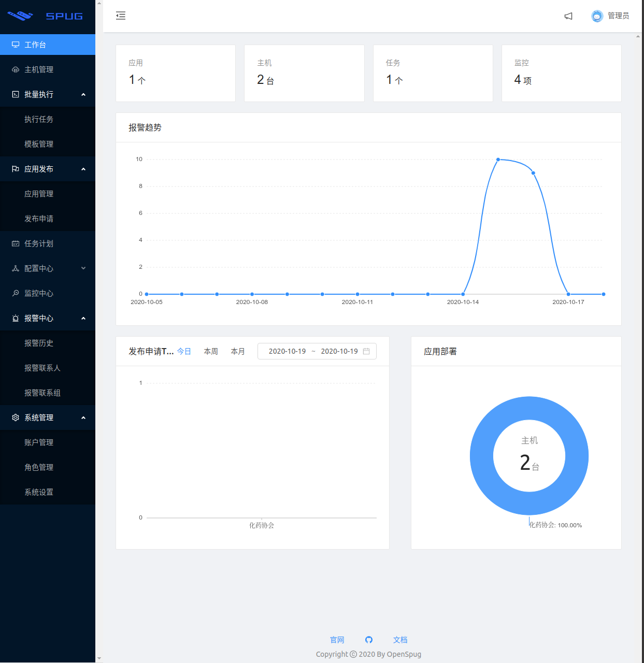Viewport: 644px width, 663px height.
Task: Open the GitHub icon link in footer
Action: click(x=369, y=640)
